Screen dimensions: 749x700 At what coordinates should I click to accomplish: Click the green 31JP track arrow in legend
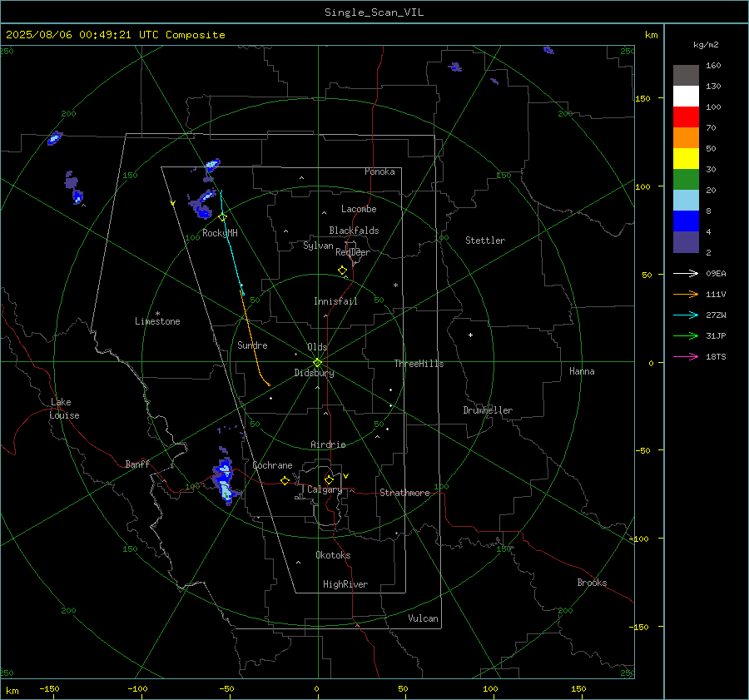(686, 336)
